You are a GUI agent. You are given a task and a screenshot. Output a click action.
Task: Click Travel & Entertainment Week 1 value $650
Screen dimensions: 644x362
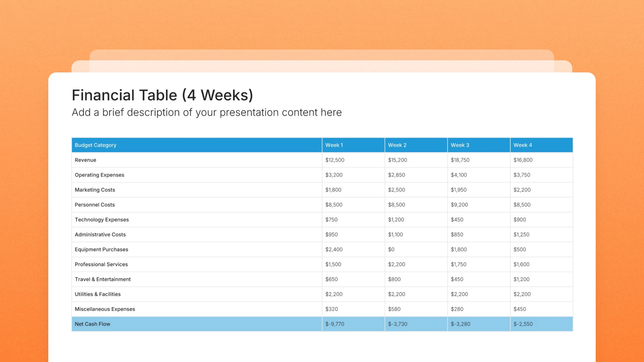click(332, 279)
